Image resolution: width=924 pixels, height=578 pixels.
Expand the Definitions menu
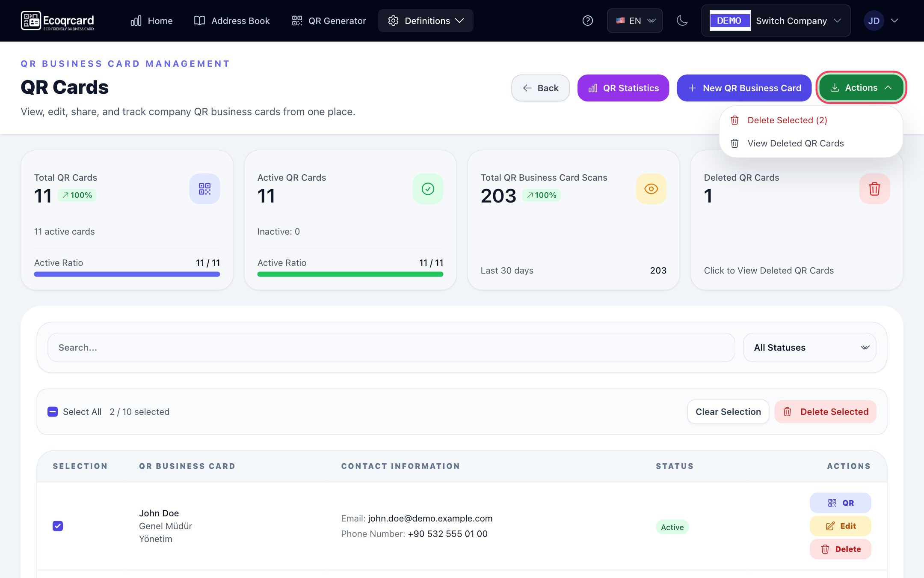point(426,21)
